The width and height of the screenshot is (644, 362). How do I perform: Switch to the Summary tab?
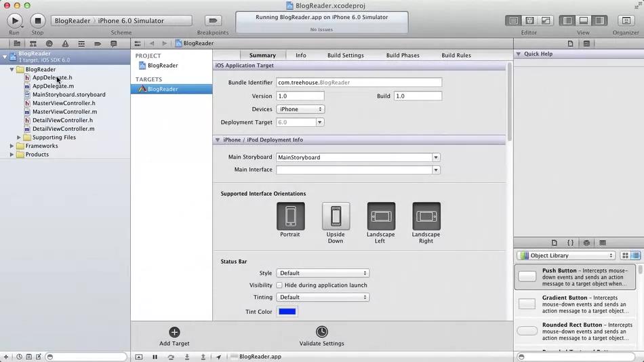point(262,55)
